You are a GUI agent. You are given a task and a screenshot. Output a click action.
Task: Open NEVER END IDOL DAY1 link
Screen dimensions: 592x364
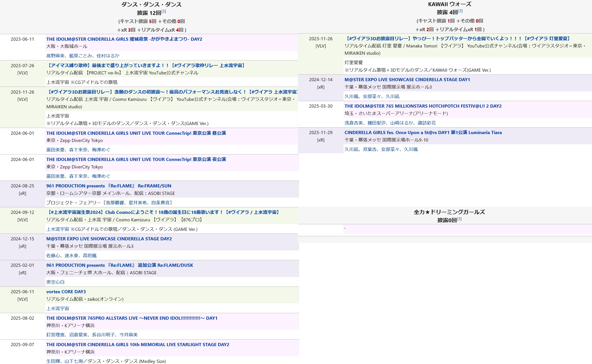(x=132, y=318)
